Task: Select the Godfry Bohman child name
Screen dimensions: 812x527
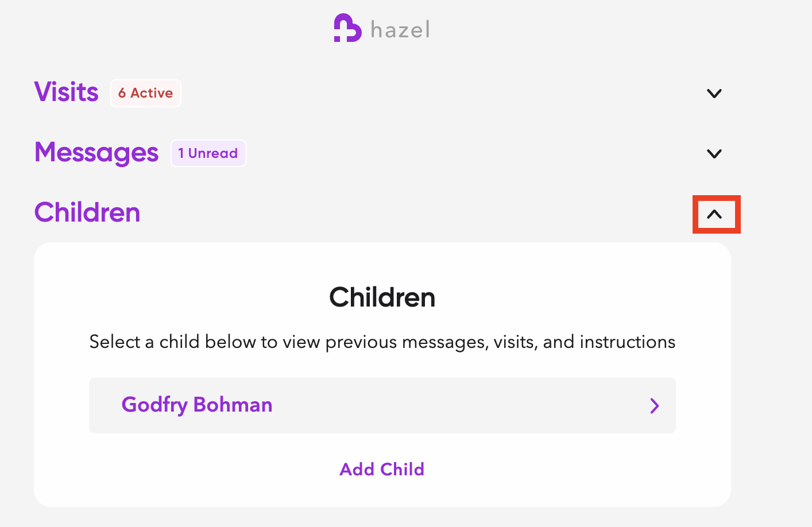Action: click(x=197, y=405)
